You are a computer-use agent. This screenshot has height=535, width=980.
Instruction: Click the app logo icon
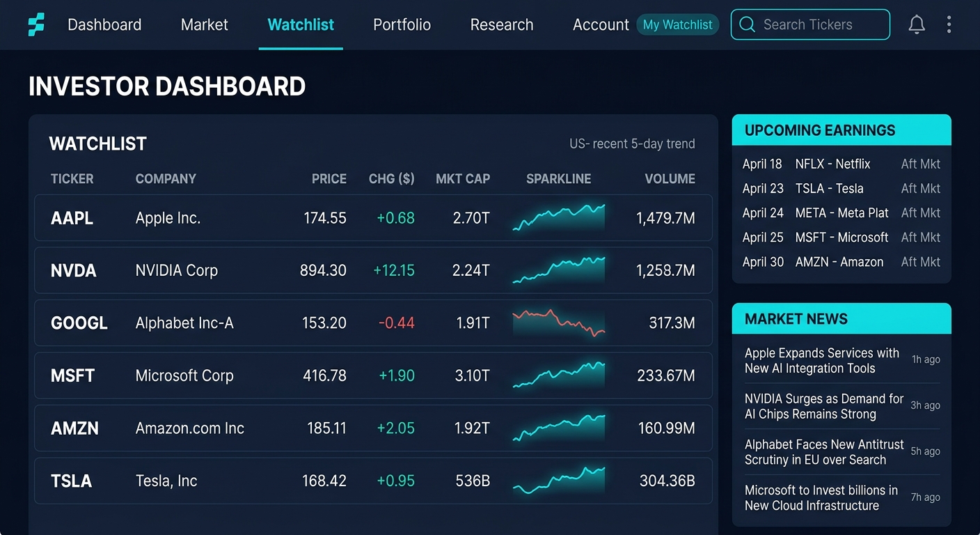pyautogui.click(x=36, y=25)
